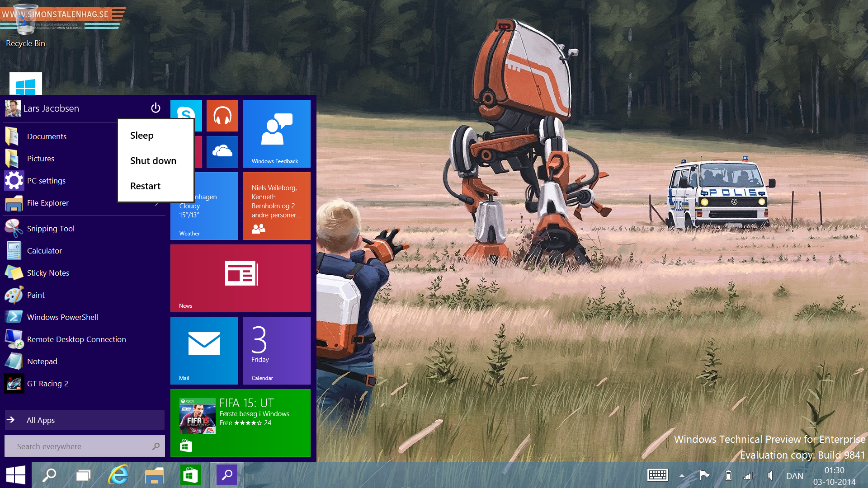Open the FIFA 15: UT store tile
Viewport: 868px width, 488px height.
[240, 423]
